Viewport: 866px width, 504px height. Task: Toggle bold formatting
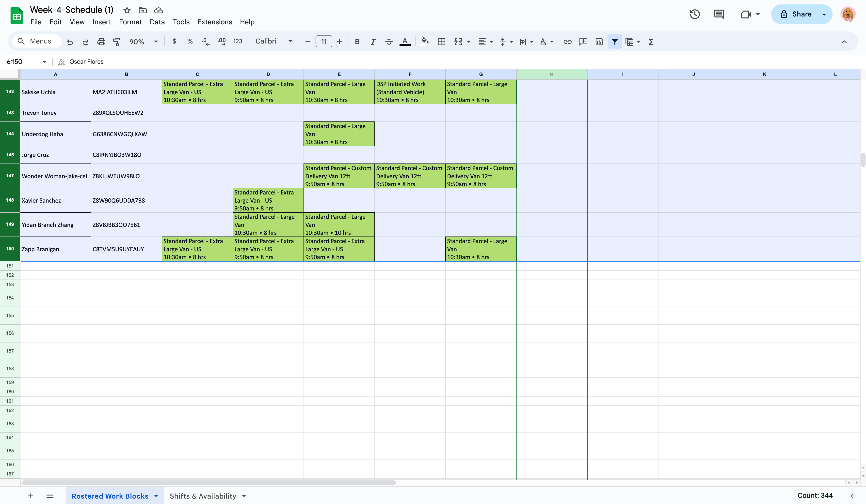tap(357, 42)
